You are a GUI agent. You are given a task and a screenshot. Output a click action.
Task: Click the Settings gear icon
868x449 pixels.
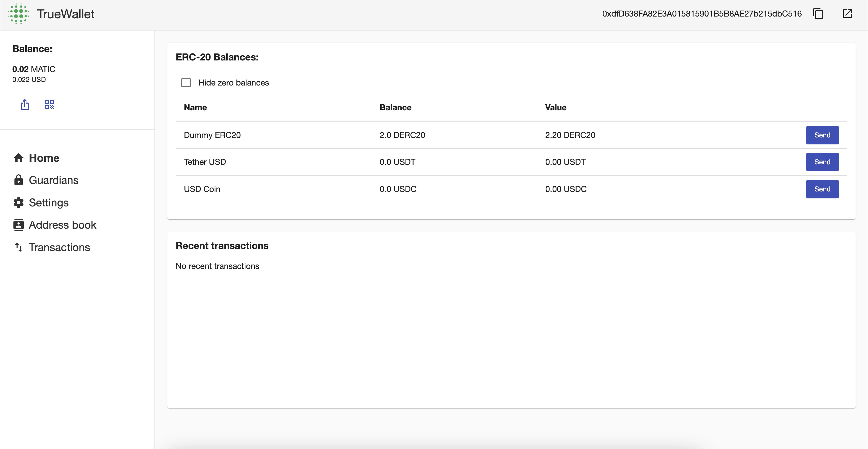click(19, 203)
